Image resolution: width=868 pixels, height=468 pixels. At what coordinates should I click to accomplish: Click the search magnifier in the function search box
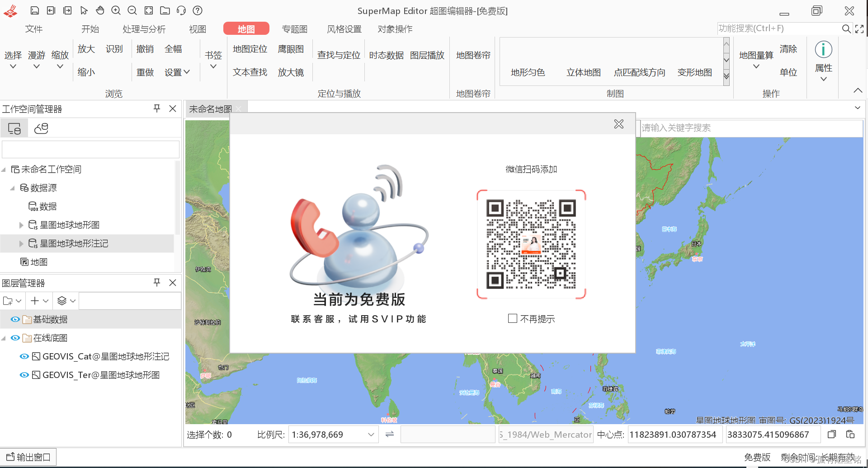coord(846,28)
